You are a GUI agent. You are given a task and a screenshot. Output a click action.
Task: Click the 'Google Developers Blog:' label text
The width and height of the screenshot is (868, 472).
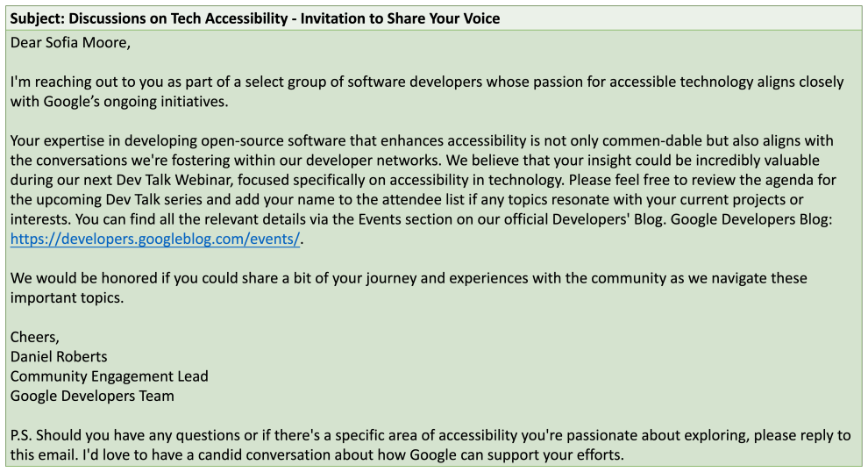(x=751, y=219)
